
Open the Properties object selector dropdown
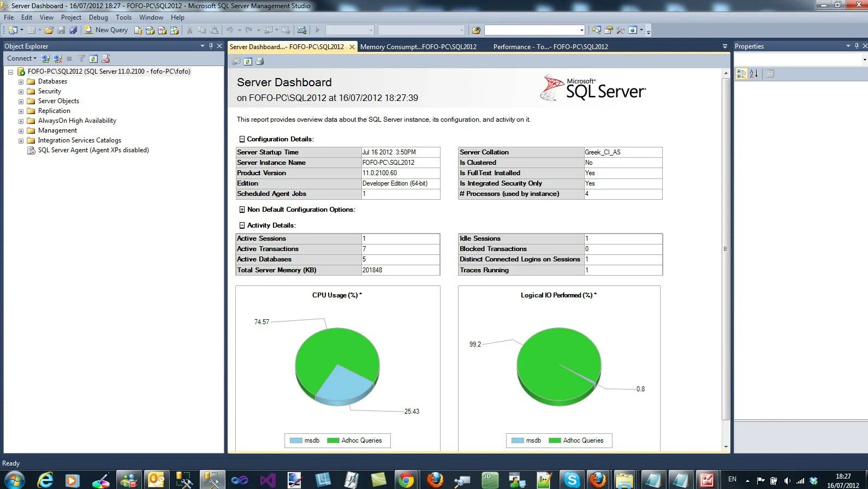click(x=865, y=59)
